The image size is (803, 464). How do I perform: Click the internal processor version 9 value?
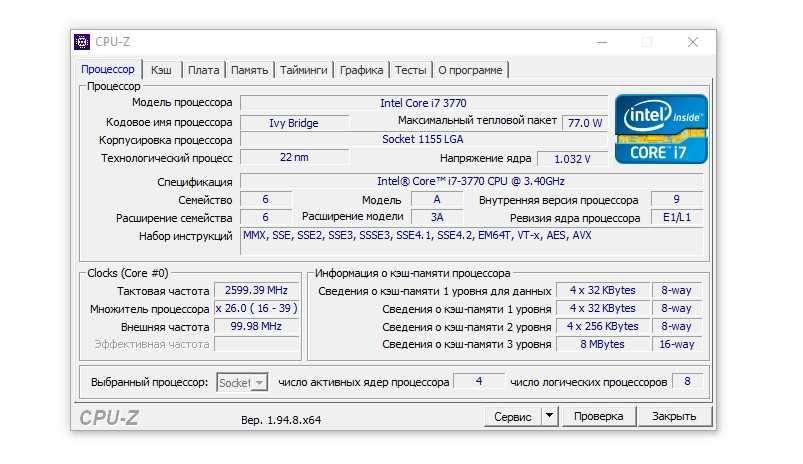pos(677,199)
